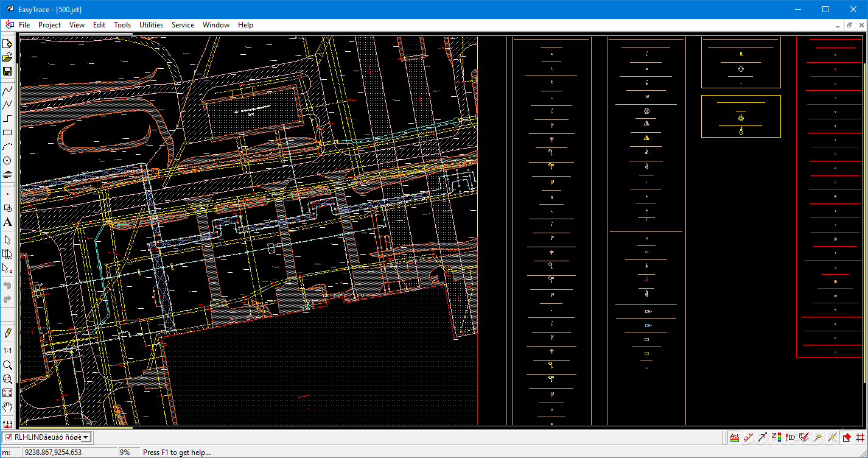Toggle the grid hash icon

click(860, 437)
